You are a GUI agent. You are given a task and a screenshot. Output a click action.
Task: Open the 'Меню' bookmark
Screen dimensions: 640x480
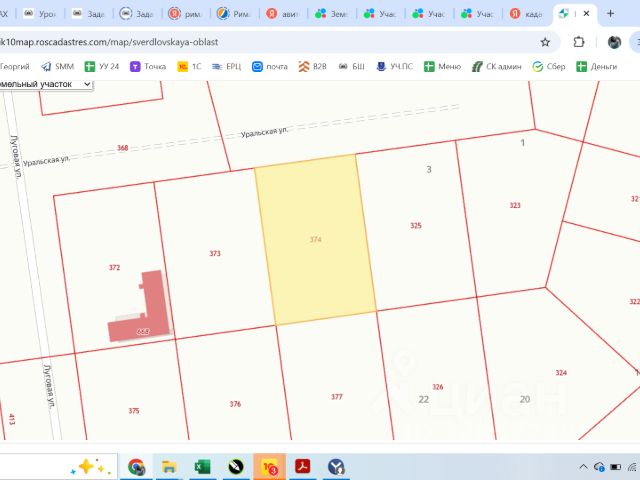(442, 67)
